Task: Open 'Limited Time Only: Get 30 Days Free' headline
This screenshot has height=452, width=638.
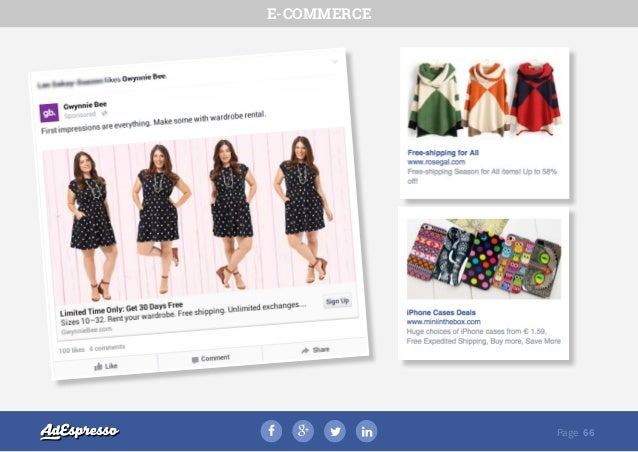Action: [x=121, y=309]
